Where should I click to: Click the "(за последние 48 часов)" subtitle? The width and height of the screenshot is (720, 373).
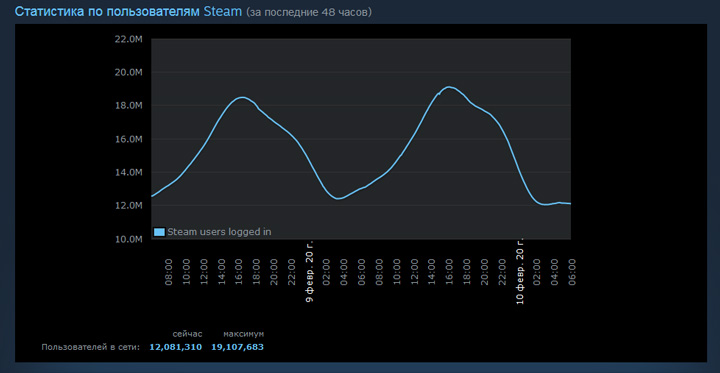[x=309, y=12]
